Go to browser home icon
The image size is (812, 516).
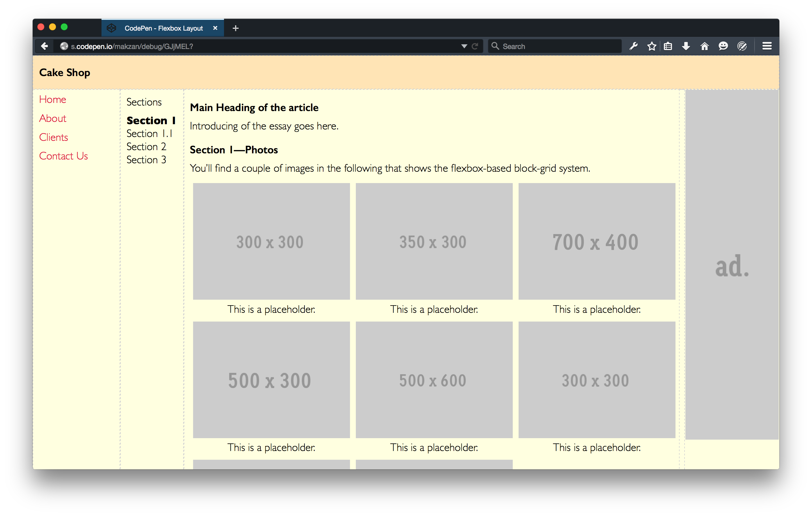pyautogui.click(x=704, y=46)
